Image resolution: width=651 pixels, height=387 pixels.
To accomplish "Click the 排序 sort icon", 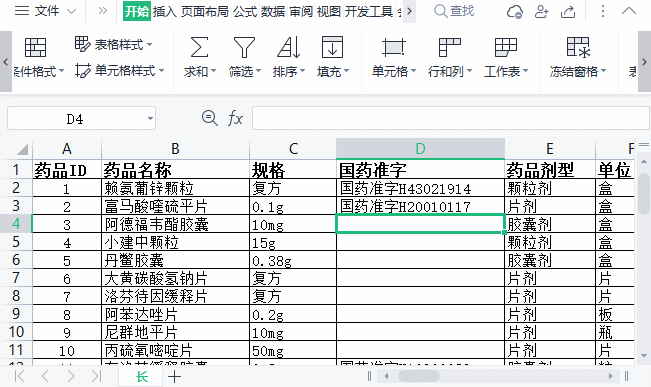I will (289, 47).
